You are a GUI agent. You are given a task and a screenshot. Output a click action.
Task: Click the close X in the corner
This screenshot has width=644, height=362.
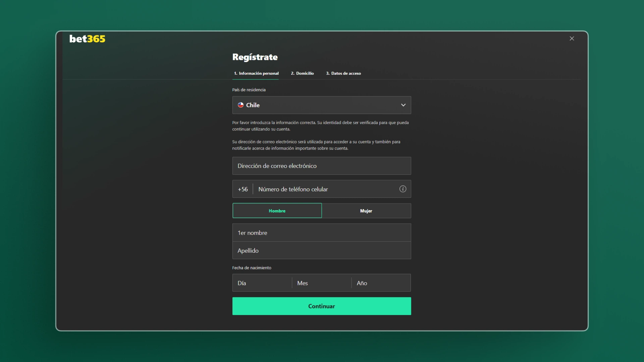click(x=572, y=38)
